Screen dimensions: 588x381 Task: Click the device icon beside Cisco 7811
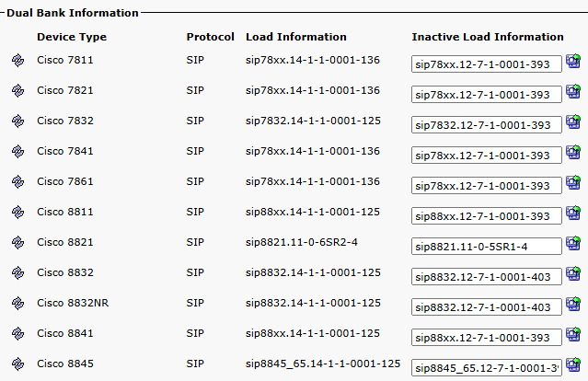tap(17, 61)
